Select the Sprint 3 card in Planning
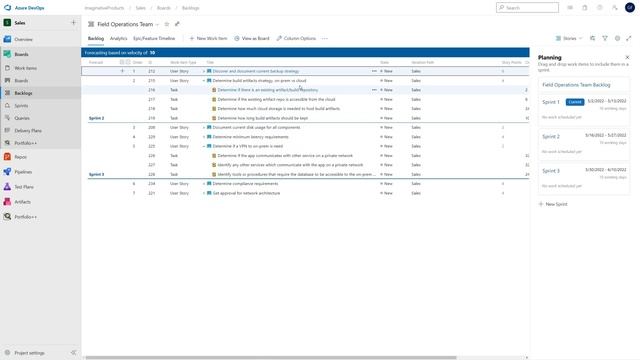Screen dimensions: 640x360 584,178
